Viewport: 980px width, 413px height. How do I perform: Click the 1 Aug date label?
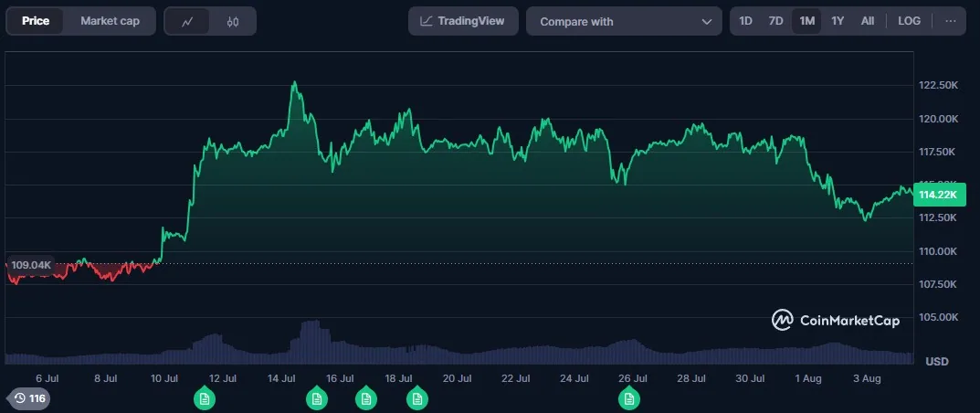tap(808, 378)
